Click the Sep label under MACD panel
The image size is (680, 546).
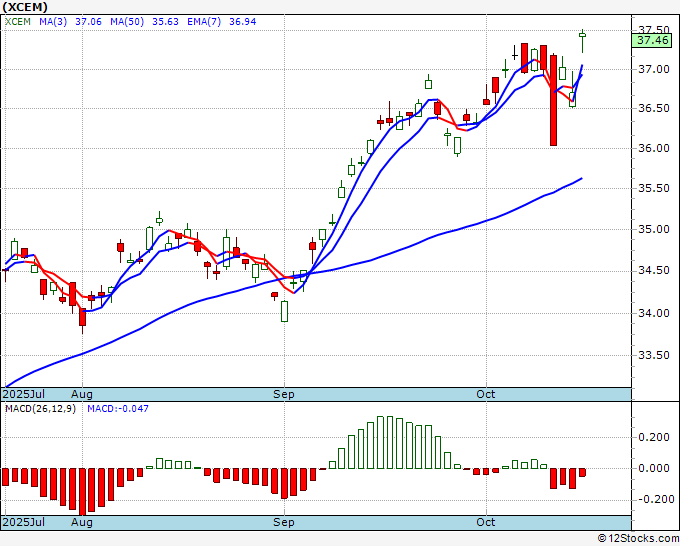click(x=284, y=522)
